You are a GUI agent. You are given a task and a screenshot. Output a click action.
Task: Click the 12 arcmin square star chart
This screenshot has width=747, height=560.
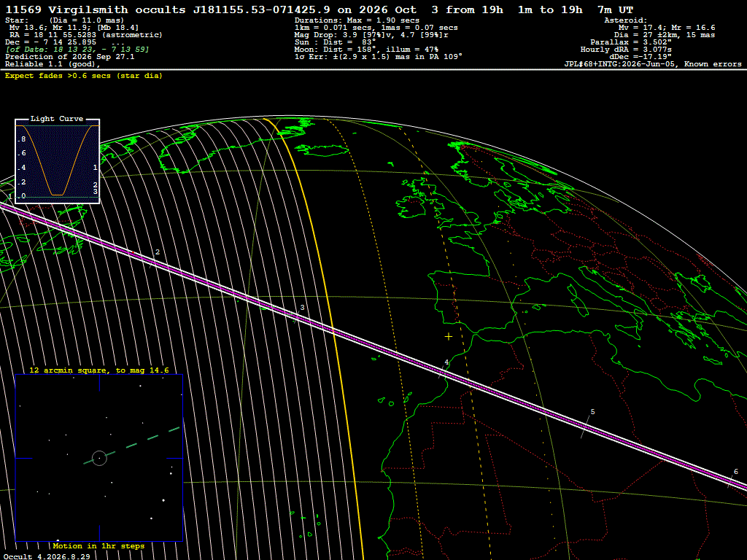pyautogui.click(x=99, y=458)
